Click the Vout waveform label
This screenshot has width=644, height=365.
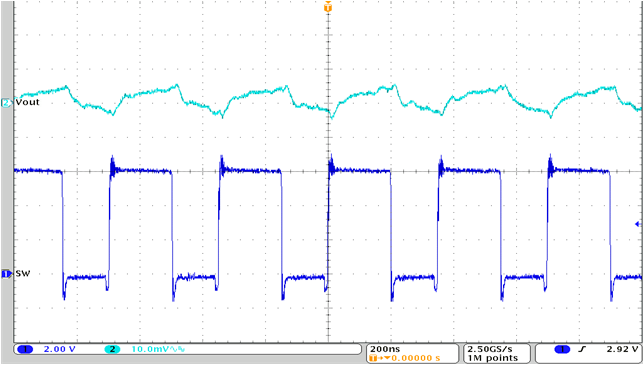pyautogui.click(x=28, y=102)
